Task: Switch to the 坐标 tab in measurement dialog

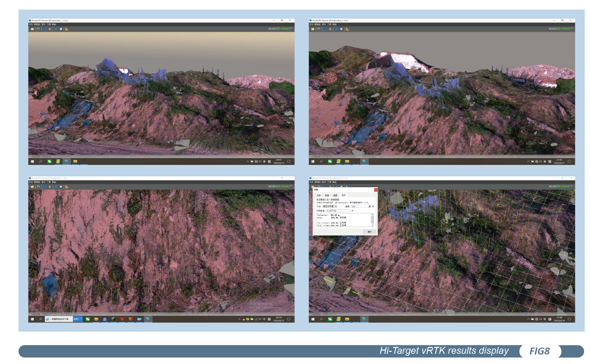Action: pyautogui.click(x=318, y=195)
